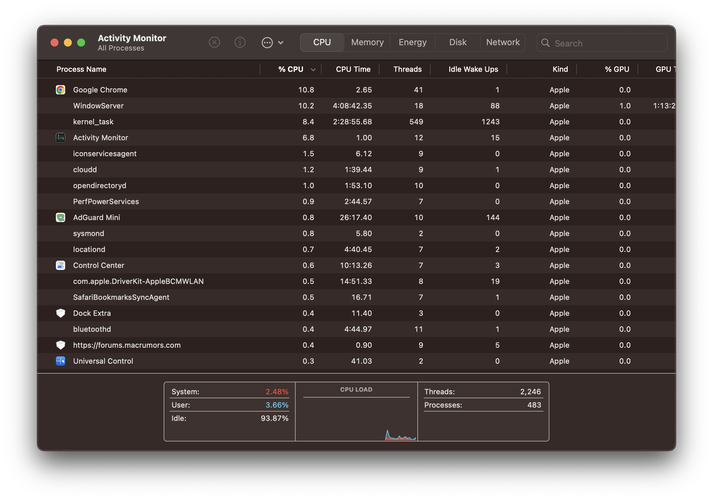The width and height of the screenshot is (713, 500).
Task: Click the Threads 2,246 total
Action: click(530, 391)
